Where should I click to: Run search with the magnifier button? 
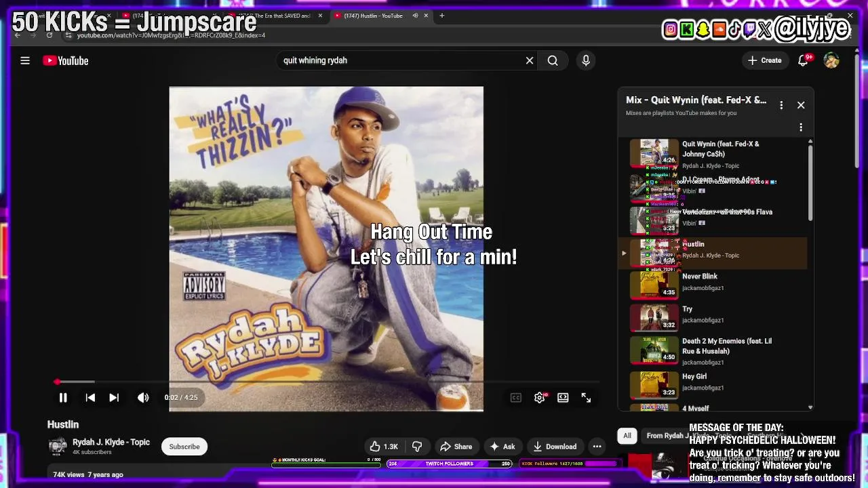[553, 60]
